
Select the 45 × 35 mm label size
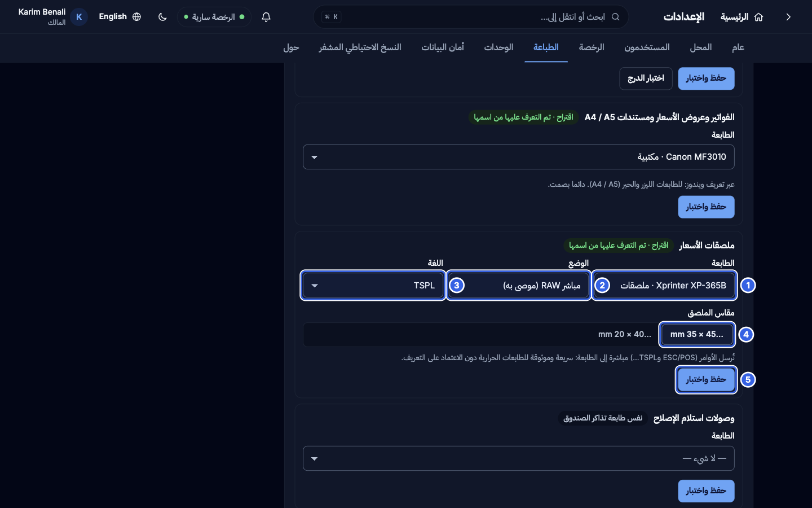pyautogui.click(x=697, y=335)
